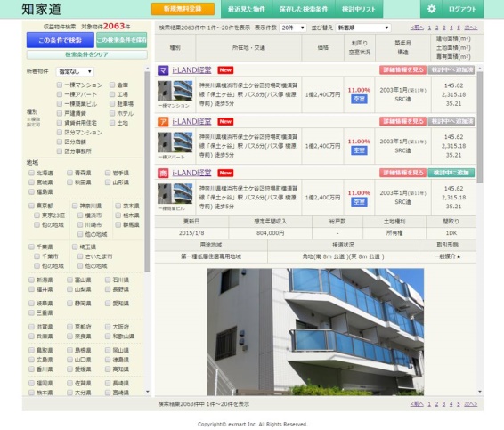Open the 並び替え 新着順 sort dropdown

coord(363,28)
